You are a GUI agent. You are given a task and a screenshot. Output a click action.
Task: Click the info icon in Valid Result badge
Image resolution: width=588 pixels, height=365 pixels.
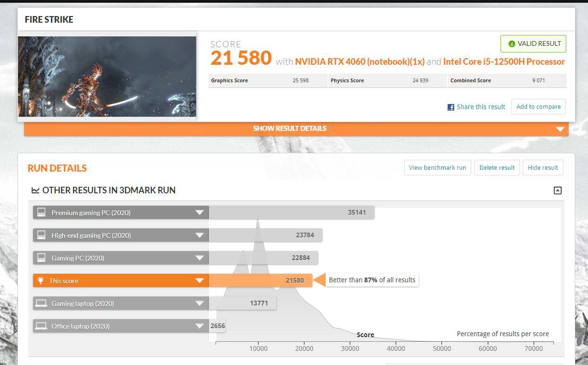click(x=511, y=44)
